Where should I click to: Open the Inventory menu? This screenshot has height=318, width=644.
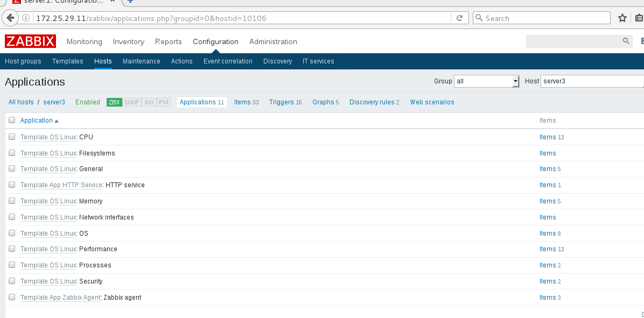click(129, 41)
